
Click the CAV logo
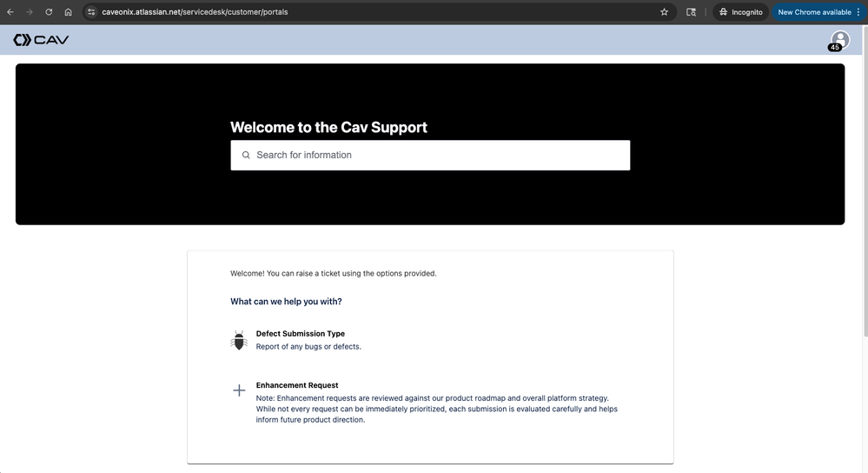point(41,40)
